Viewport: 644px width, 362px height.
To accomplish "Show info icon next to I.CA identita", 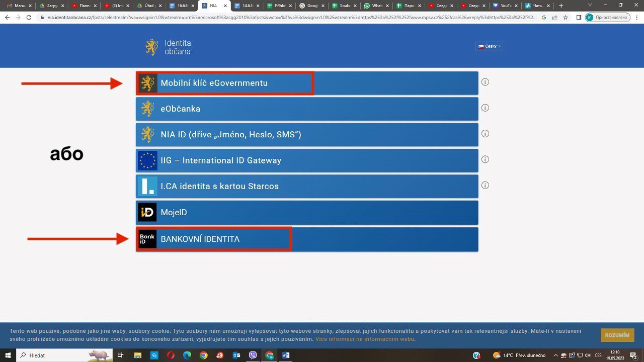I will pos(485,185).
